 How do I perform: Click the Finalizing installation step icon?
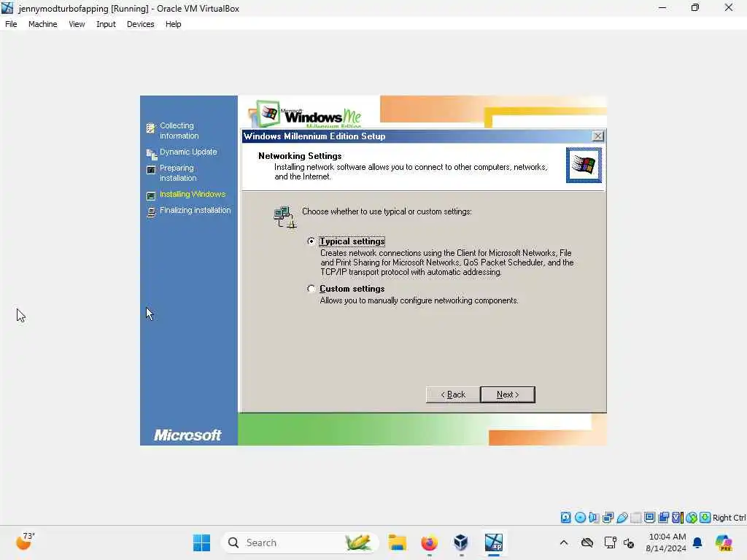[151, 212]
